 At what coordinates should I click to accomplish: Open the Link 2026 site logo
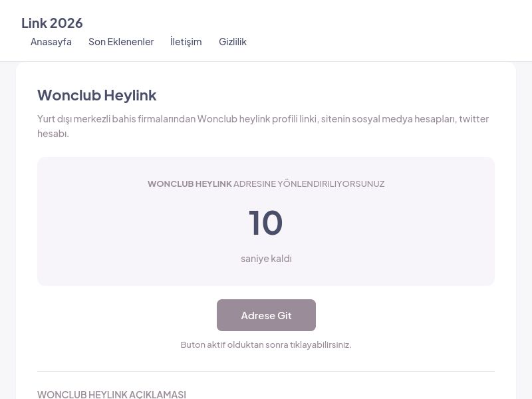(x=52, y=23)
